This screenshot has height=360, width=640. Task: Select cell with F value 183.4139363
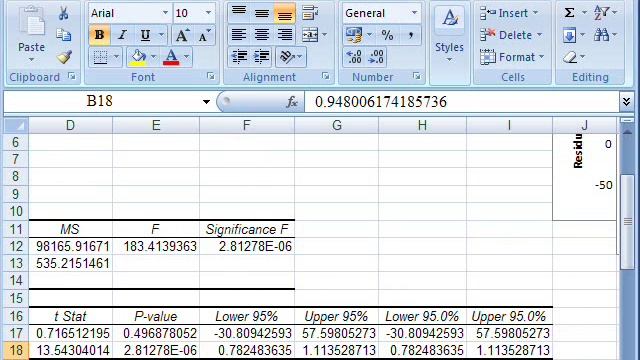(x=156, y=246)
